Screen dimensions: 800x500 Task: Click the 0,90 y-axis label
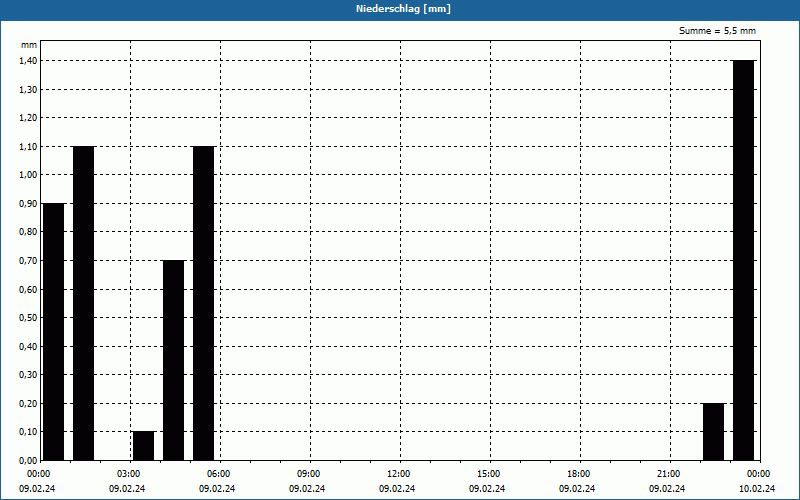(x=28, y=204)
